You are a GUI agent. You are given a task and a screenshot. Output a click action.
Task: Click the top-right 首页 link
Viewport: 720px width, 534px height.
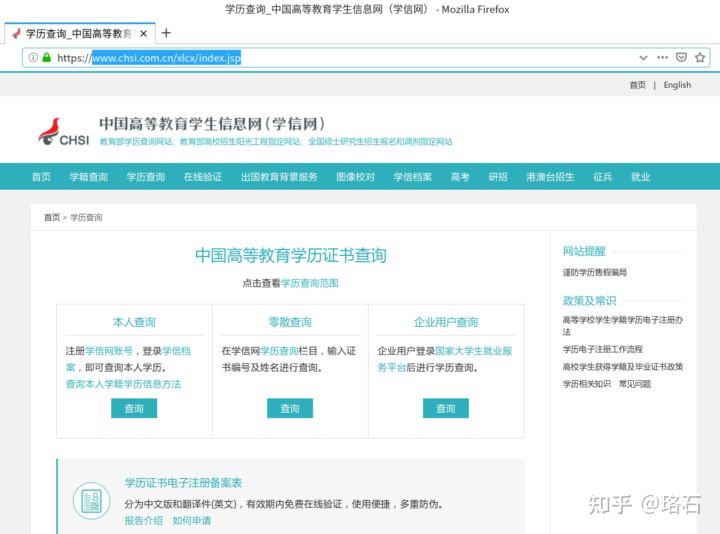637,85
